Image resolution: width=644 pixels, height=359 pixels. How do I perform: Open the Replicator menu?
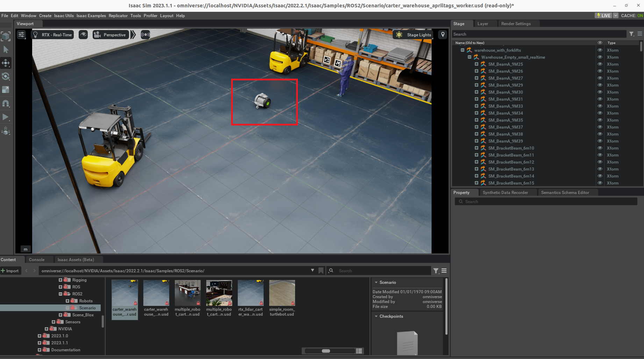(118, 16)
